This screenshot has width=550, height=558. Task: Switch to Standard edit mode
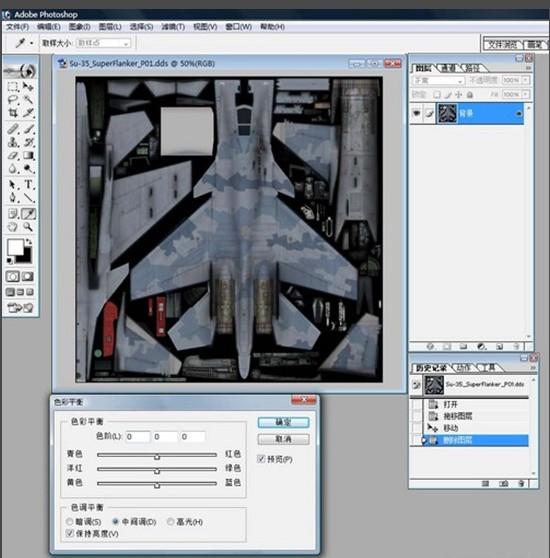(12, 277)
